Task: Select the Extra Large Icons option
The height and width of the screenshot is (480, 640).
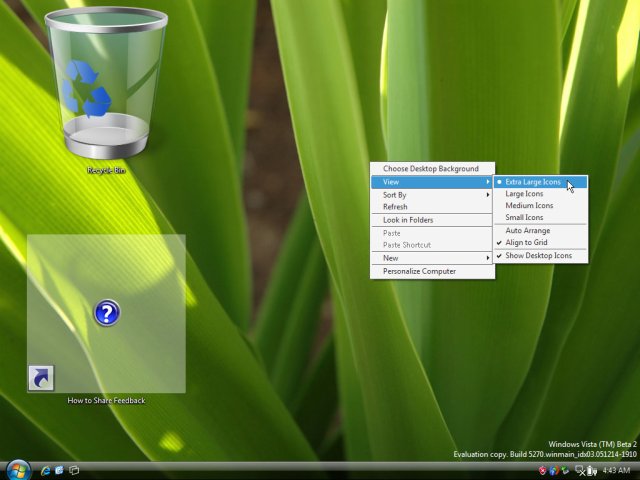Action: 533,182
